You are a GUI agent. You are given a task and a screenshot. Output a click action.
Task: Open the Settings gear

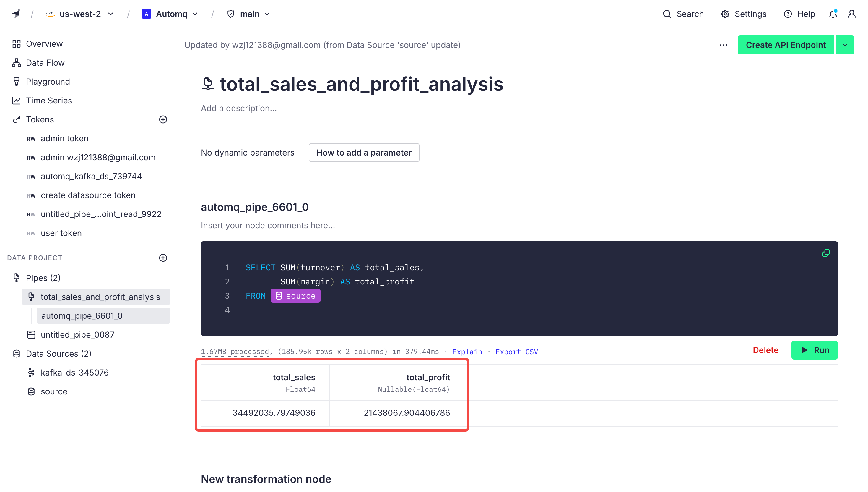[743, 14]
